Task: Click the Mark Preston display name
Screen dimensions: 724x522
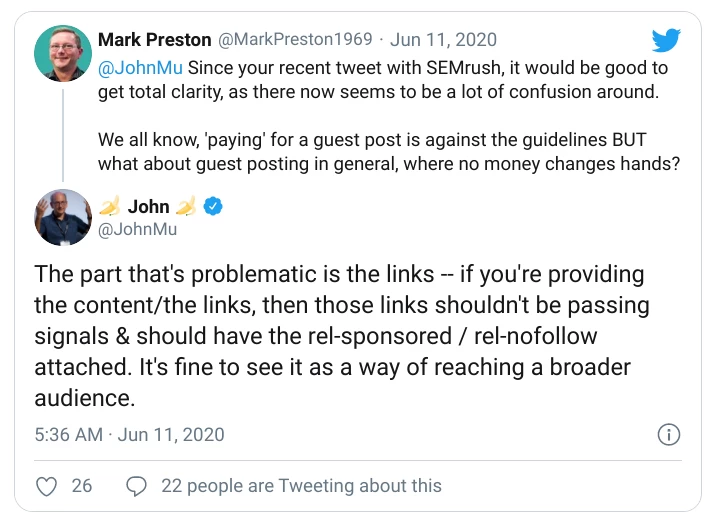Action: pos(154,40)
